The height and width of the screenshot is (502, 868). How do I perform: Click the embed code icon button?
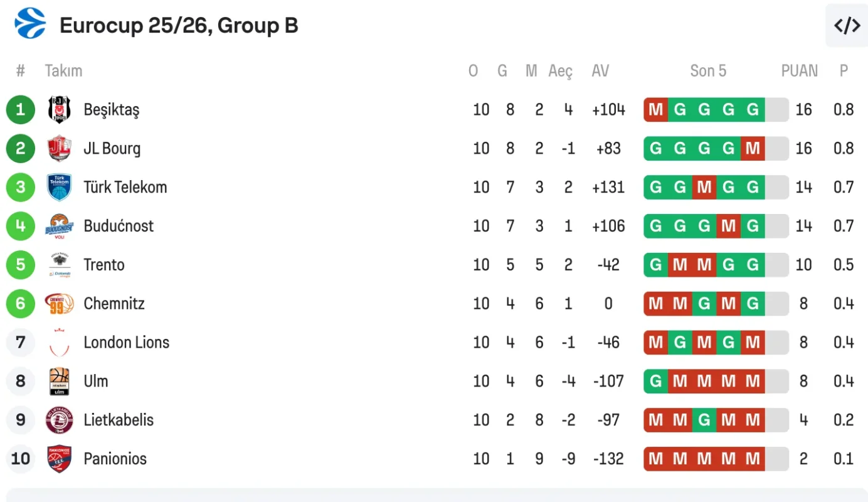(x=846, y=26)
